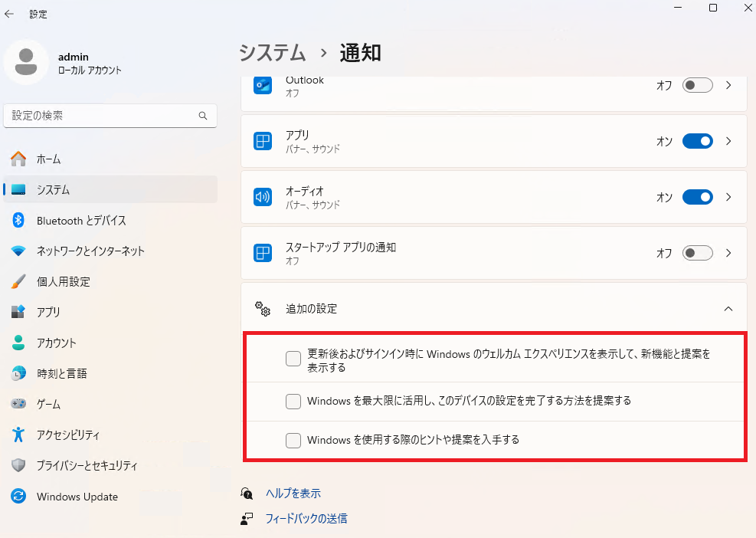This screenshot has height=538, width=756.
Task: Open the ヘルプを表示 link
Action: point(293,493)
